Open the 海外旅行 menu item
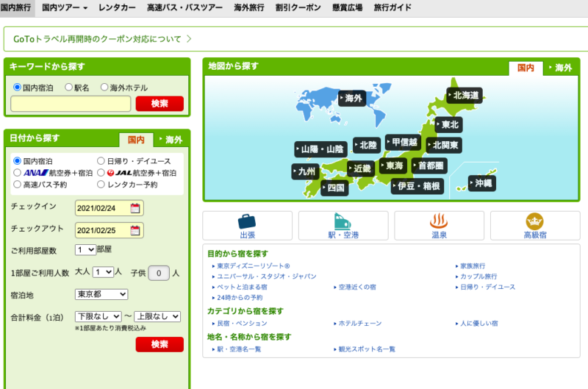Screen dimensions: 588x389 pos(249,7)
